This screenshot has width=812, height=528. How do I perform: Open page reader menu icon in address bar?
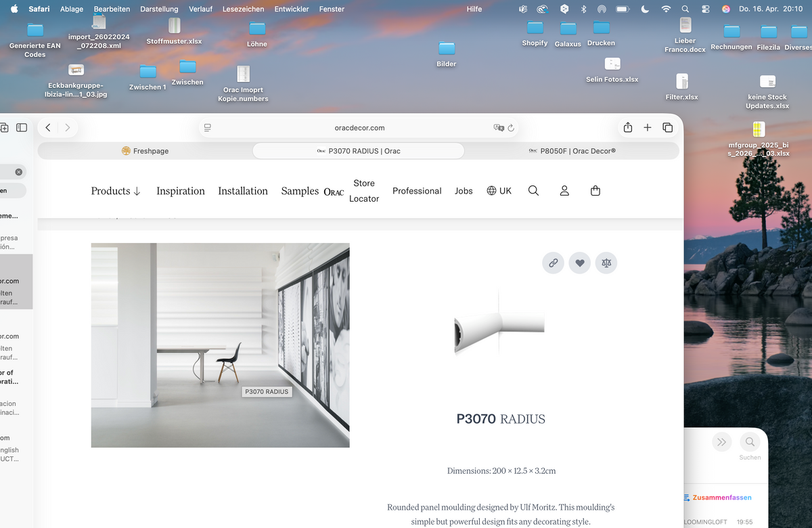click(208, 127)
